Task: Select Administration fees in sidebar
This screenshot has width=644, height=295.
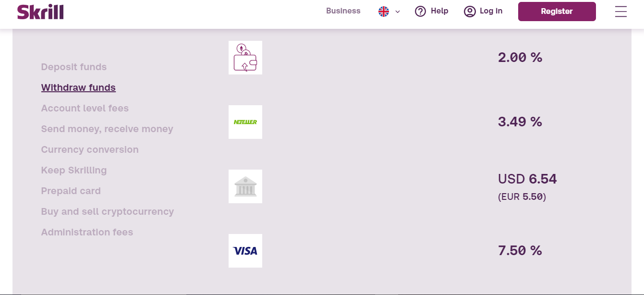Action: (x=87, y=232)
